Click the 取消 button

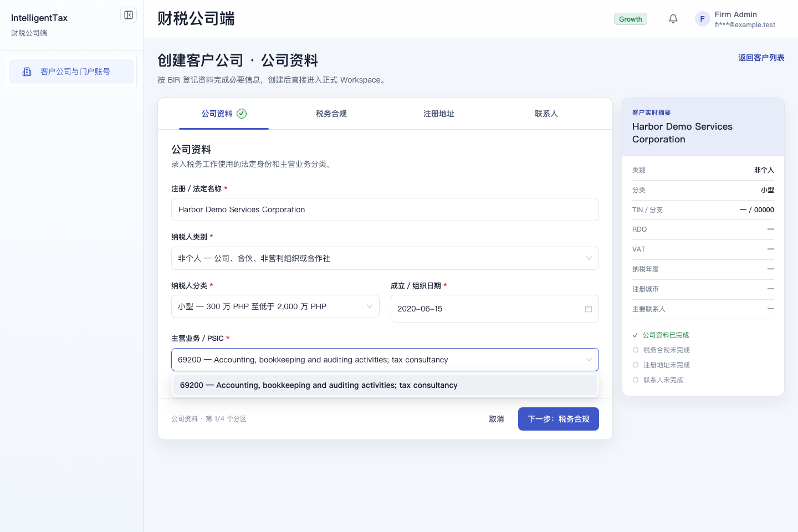coord(497,419)
